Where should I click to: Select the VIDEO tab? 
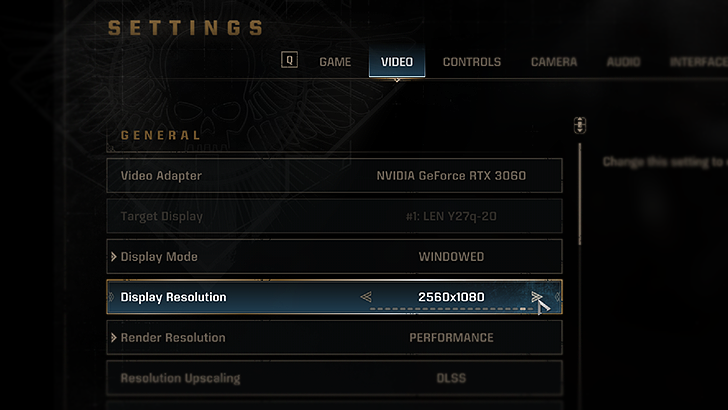(397, 62)
